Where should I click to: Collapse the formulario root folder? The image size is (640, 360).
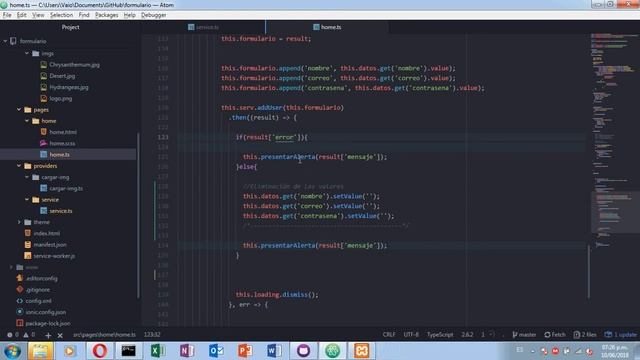(x=5, y=41)
